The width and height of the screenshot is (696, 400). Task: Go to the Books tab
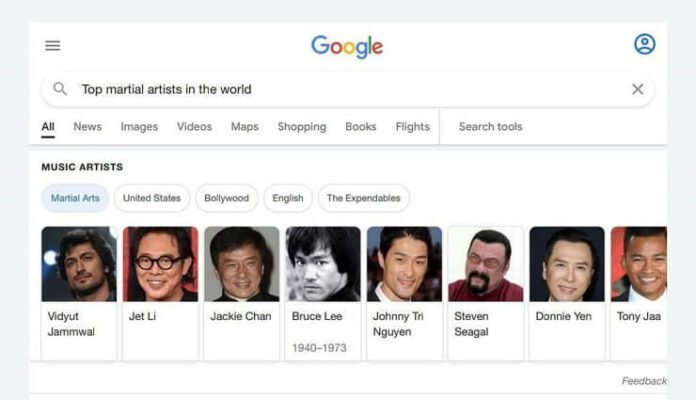(x=361, y=127)
